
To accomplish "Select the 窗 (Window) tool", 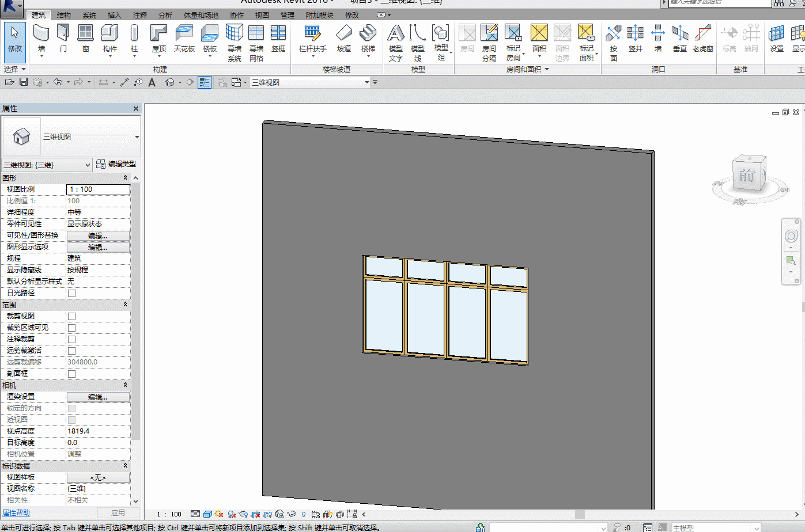I will point(85,39).
